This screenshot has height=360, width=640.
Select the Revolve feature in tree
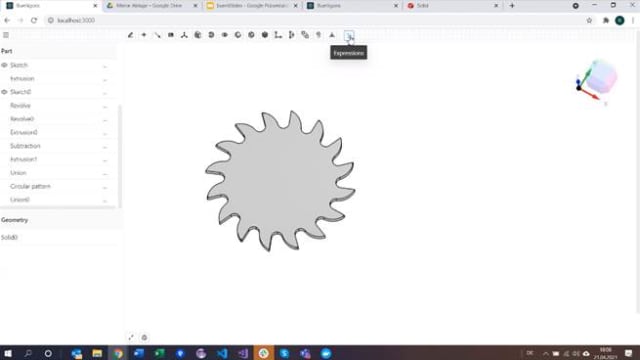20,106
